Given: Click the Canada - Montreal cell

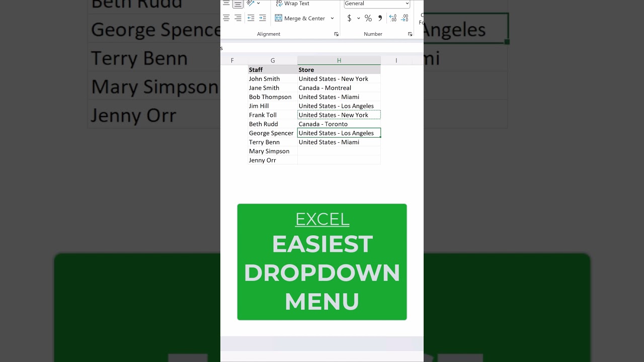Looking at the screenshot, I should pos(339,88).
